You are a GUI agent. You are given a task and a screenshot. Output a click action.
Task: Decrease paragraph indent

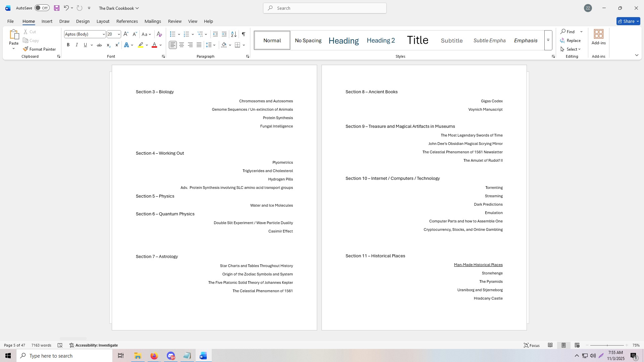click(215, 34)
